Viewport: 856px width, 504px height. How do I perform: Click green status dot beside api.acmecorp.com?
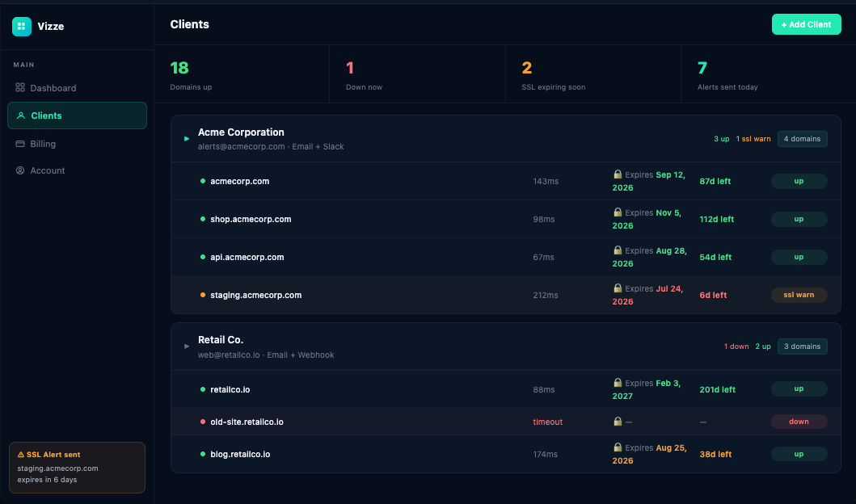pyautogui.click(x=203, y=257)
